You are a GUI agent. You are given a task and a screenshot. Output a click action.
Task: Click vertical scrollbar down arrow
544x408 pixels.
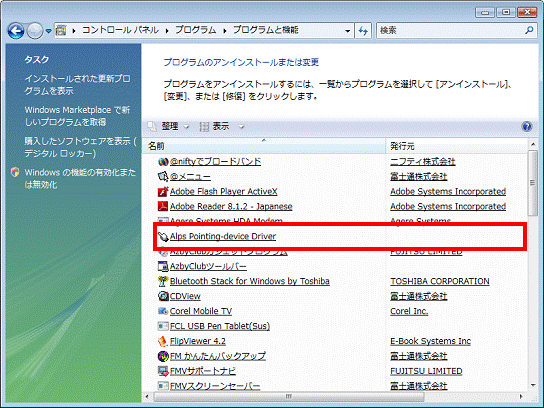[533, 385]
